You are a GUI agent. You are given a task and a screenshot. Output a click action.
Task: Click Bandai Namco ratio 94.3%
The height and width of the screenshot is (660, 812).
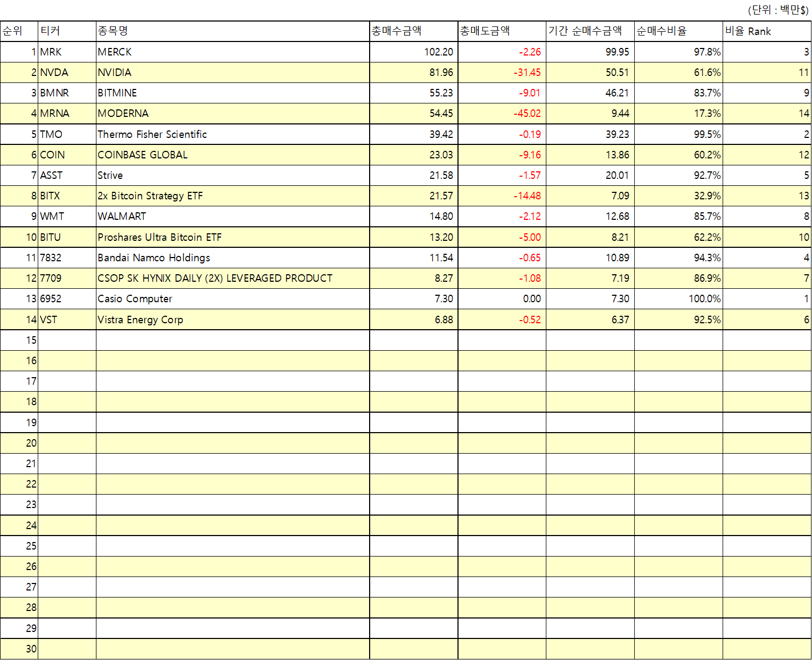pyautogui.click(x=679, y=258)
